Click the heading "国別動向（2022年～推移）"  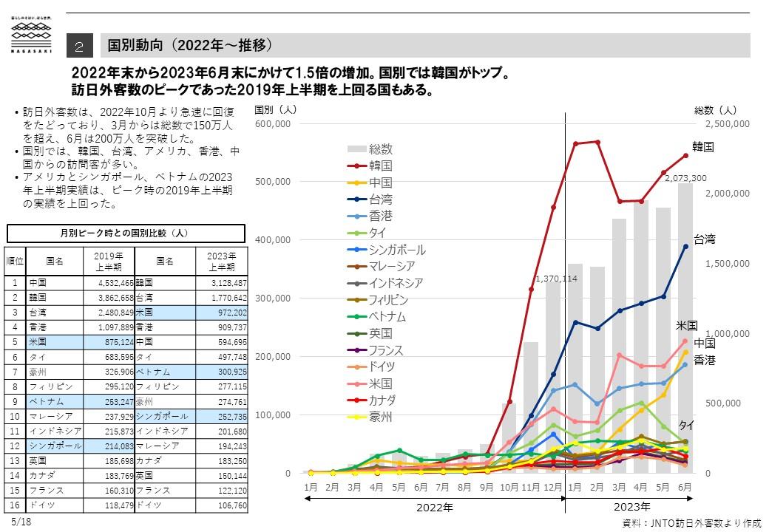pos(190,46)
